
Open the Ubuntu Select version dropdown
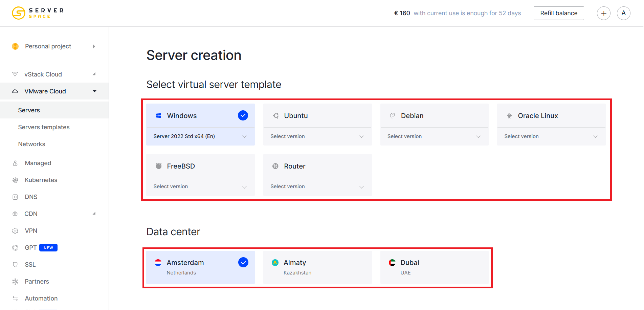click(x=317, y=136)
